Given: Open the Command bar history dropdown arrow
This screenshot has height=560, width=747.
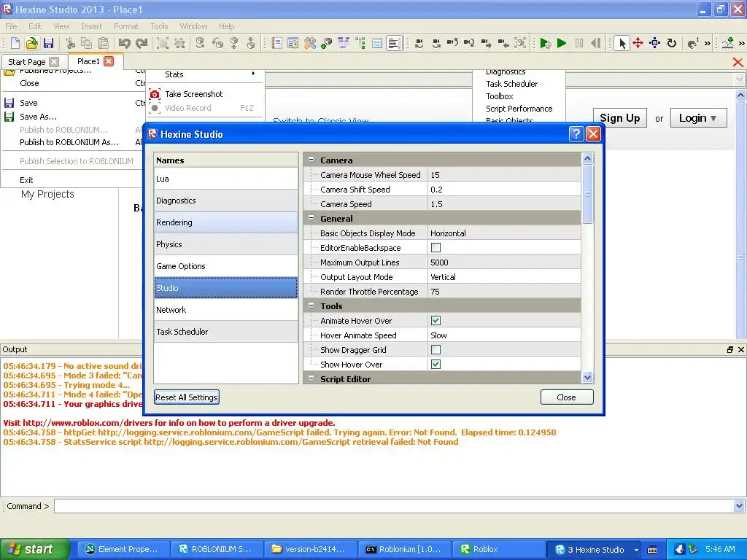Looking at the screenshot, I should tap(740, 506).
